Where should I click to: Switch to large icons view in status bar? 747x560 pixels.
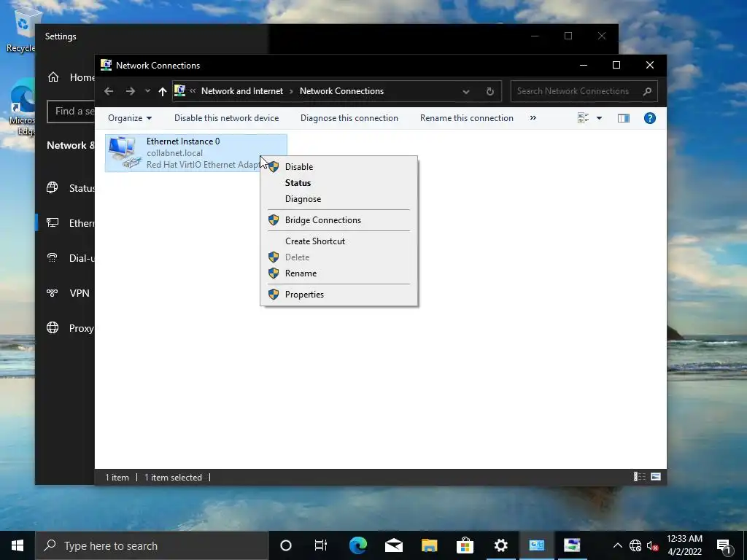[656, 477]
